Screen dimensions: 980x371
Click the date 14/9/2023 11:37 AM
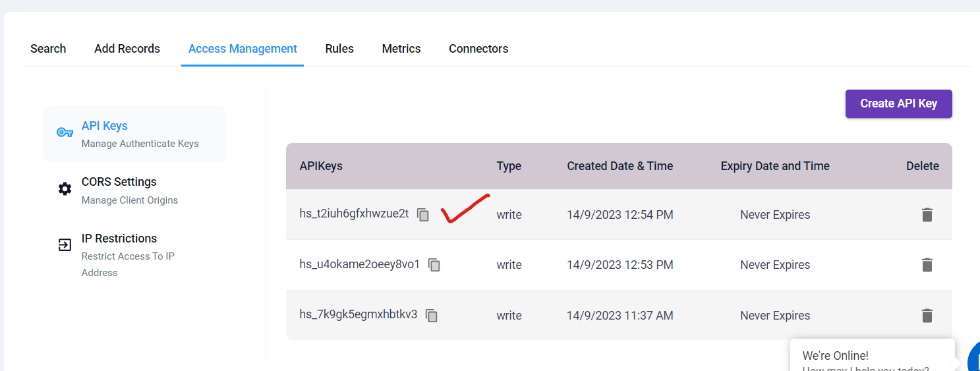pyautogui.click(x=620, y=316)
